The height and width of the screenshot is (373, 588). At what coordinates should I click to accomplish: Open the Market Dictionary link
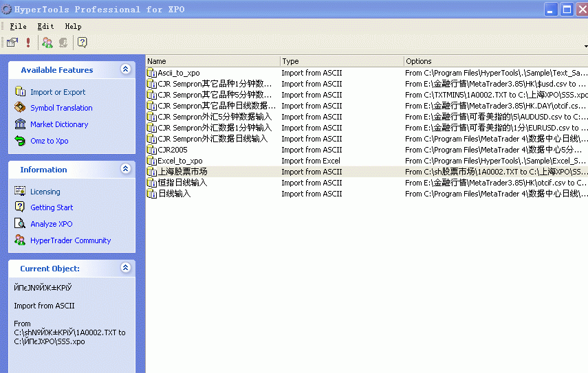click(x=59, y=124)
